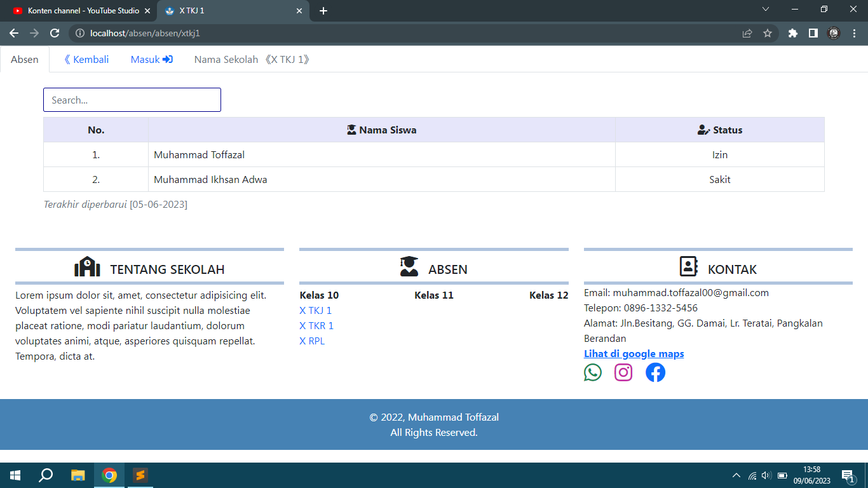Open Sublime Text from the taskbar

coord(140,475)
